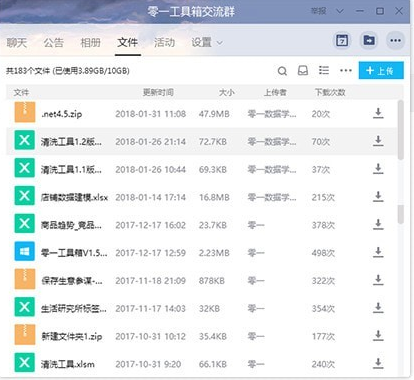Download the 清洗工具1.1版 file

click(378, 169)
